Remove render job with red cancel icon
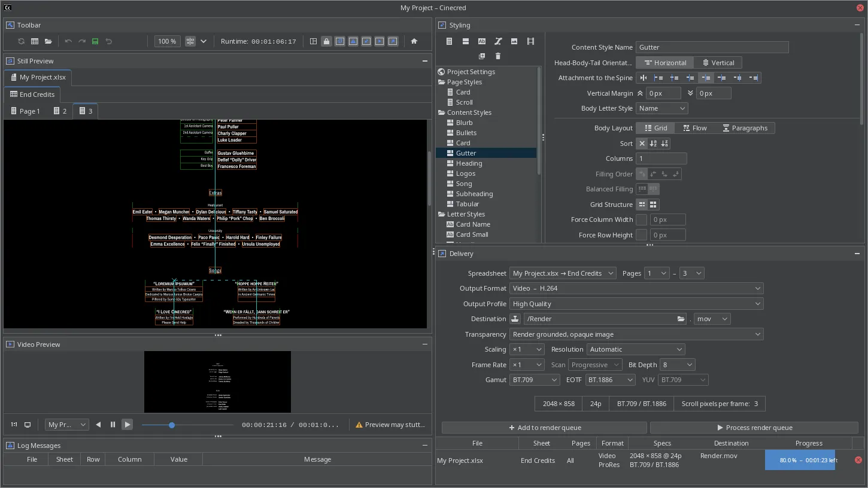Screen dimensions: 868x488 pyautogui.click(x=858, y=460)
